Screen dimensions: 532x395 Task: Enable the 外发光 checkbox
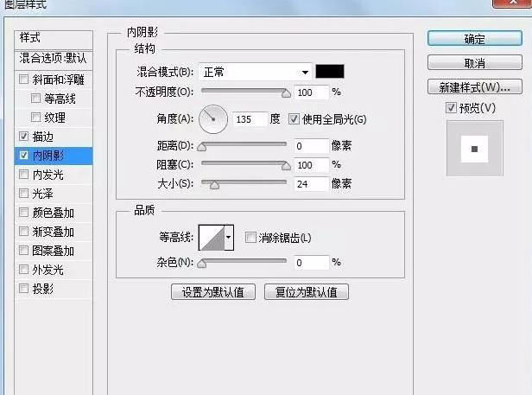[x=24, y=270]
